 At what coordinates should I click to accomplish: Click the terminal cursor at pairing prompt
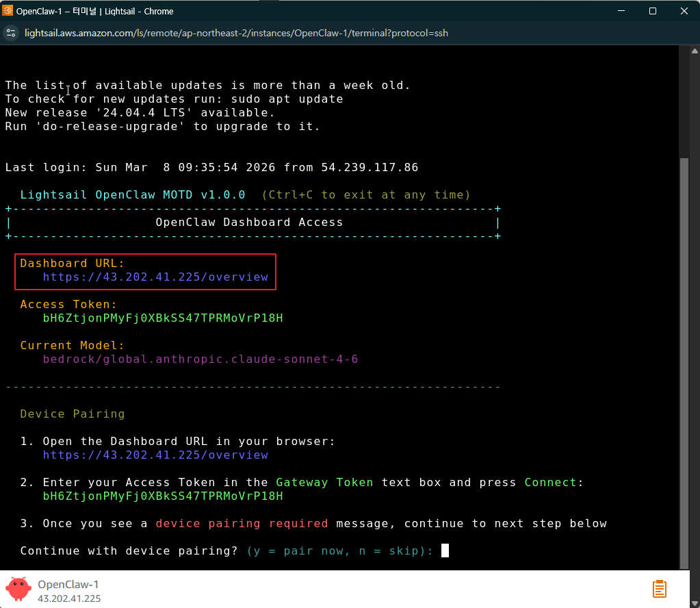click(x=445, y=550)
